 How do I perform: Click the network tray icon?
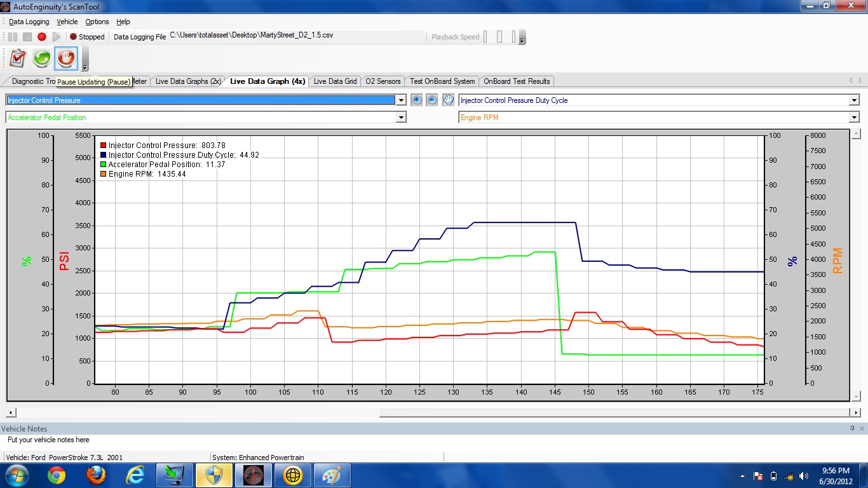click(789, 476)
